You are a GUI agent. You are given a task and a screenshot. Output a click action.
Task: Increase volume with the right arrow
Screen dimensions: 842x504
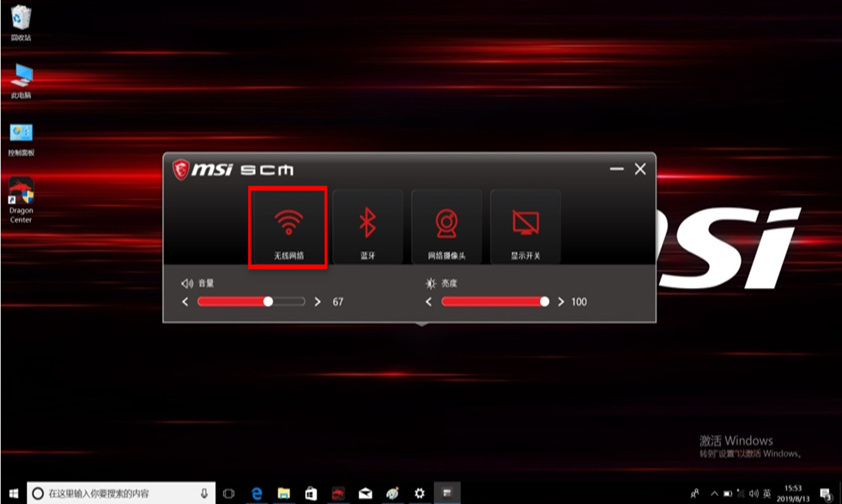pyautogui.click(x=317, y=302)
